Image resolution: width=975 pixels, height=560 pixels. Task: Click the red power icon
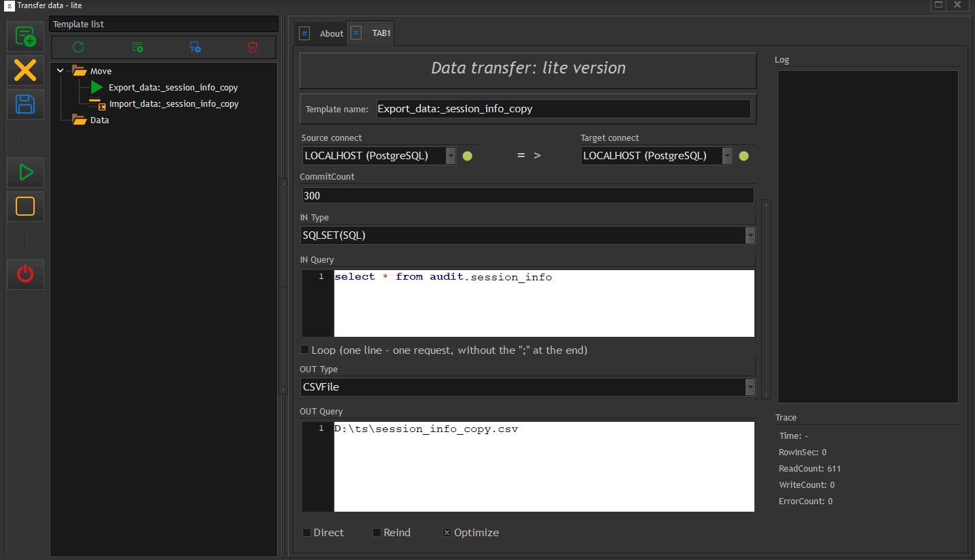point(25,274)
